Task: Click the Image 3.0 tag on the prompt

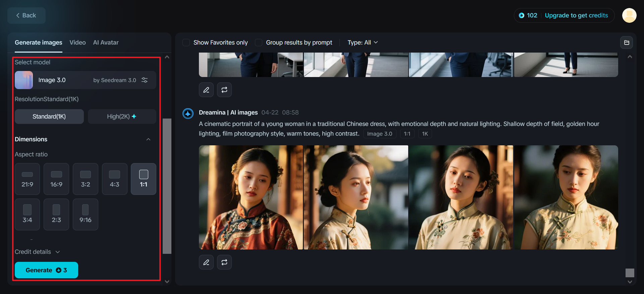Action: coord(380,134)
